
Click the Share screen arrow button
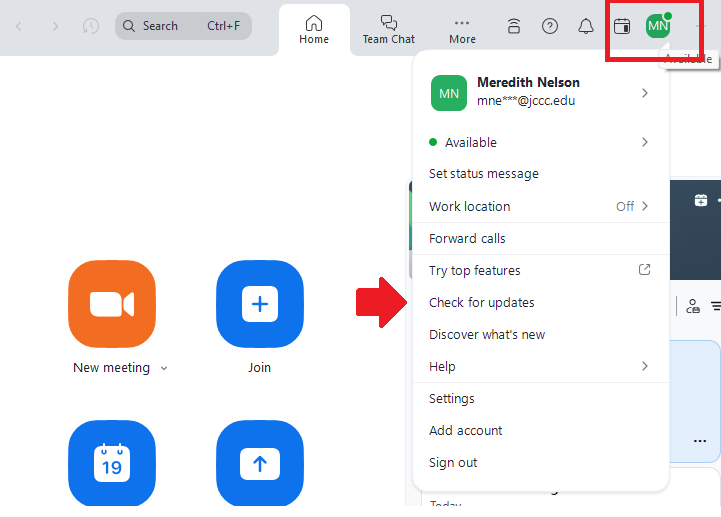[260, 463]
